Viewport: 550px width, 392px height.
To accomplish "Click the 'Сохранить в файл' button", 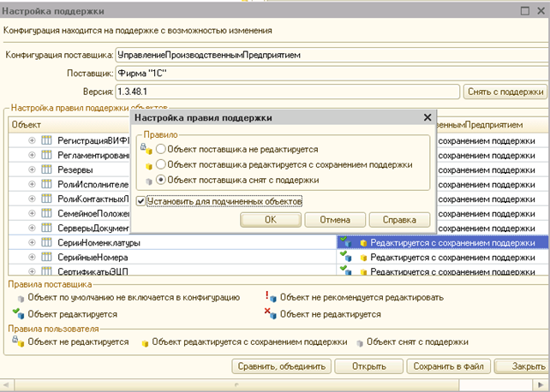I will [451, 366].
